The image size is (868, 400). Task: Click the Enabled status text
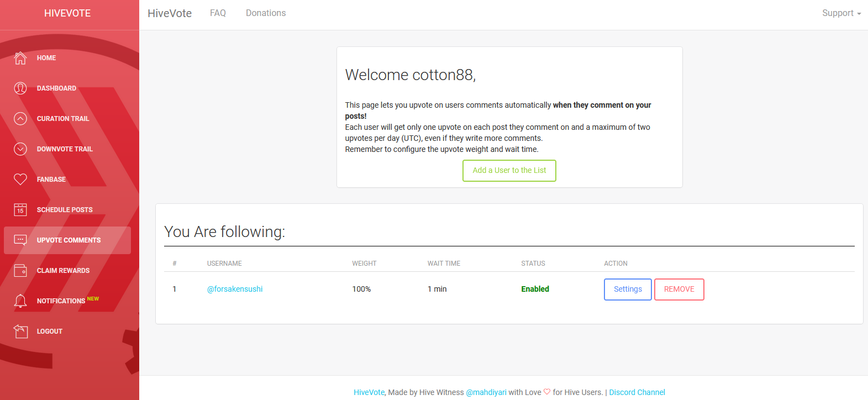535,289
